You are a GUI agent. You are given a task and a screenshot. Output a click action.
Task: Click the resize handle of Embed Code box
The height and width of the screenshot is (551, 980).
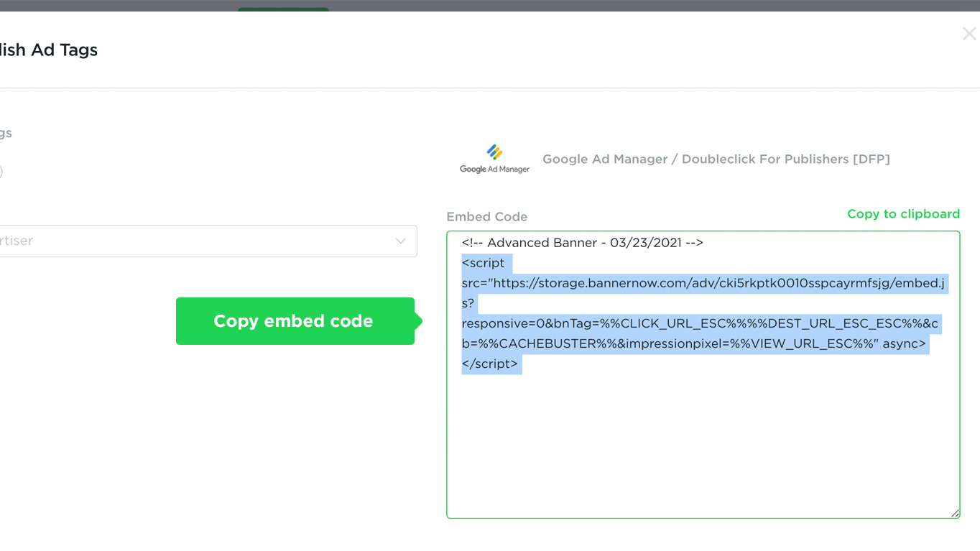click(x=954, y=512)
